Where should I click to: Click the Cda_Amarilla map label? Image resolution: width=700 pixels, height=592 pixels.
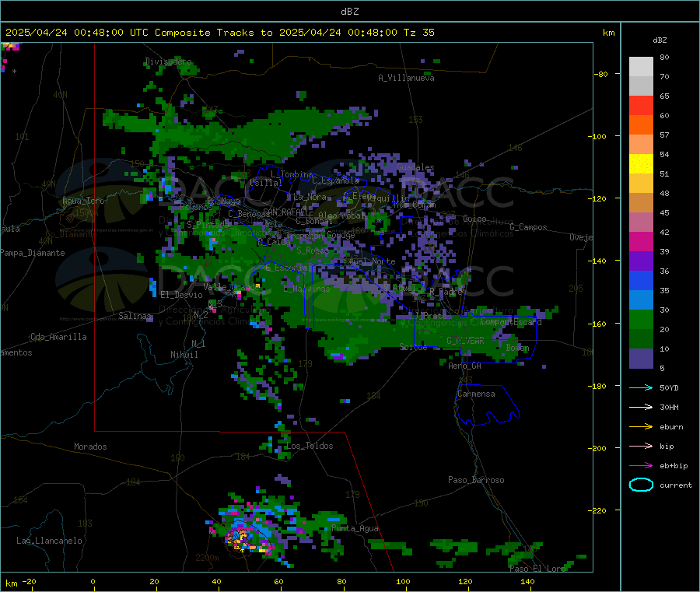[x=58, y=337]
